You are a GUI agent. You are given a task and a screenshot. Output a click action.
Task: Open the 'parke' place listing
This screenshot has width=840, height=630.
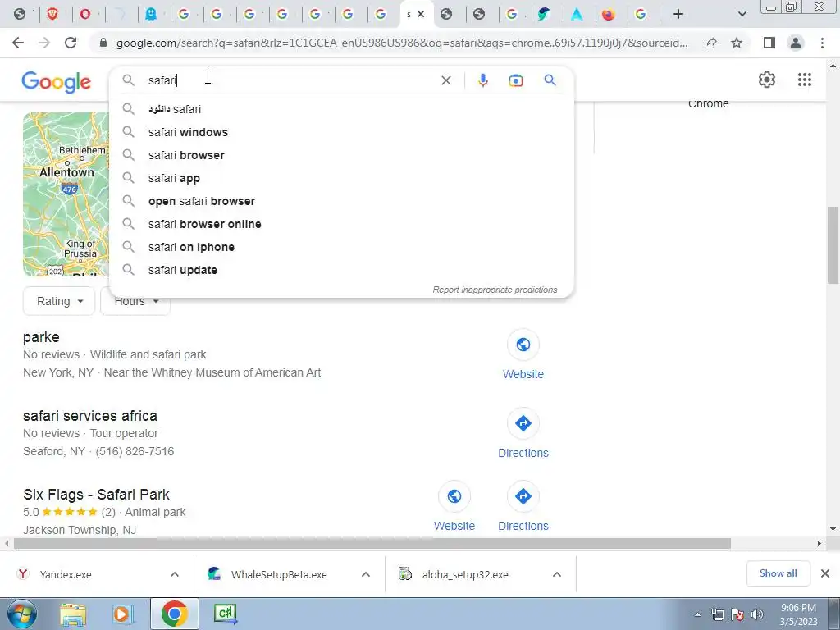(x=41, y=337)
